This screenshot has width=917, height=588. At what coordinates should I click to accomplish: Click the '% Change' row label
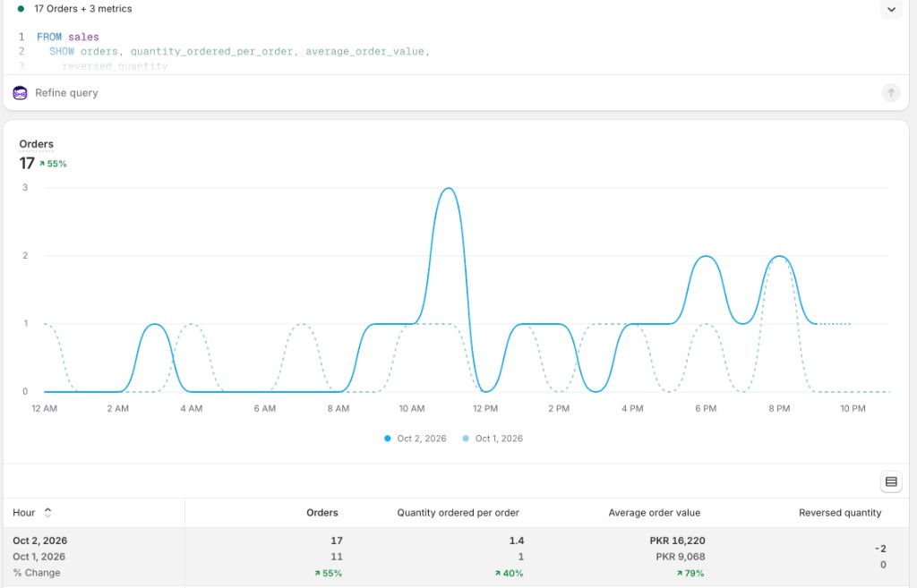coord(36,573)
